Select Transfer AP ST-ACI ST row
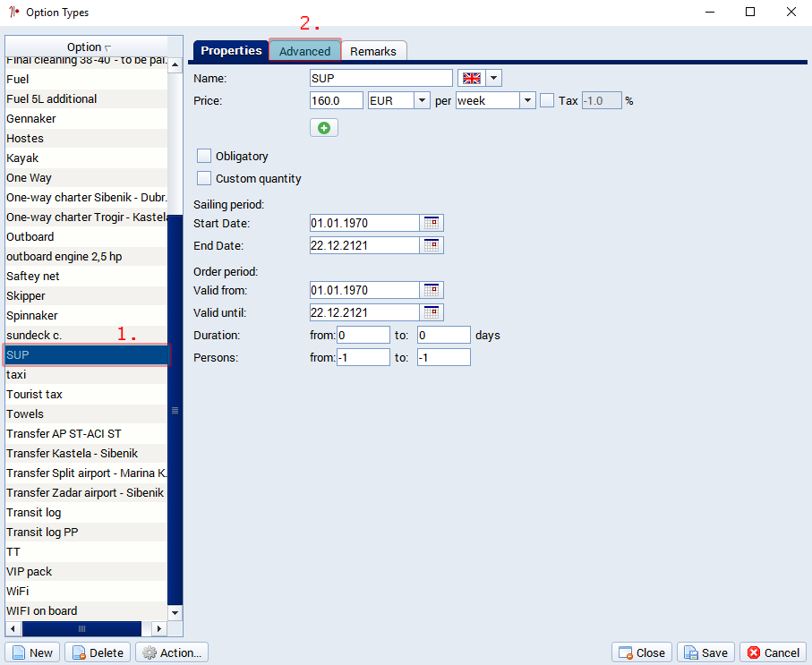The image size is (812, 665). [87, 433]
